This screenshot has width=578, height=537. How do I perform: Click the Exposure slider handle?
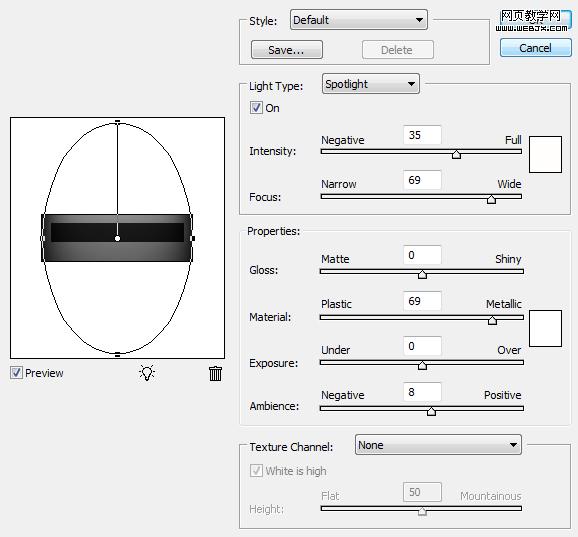click(422, 365)
